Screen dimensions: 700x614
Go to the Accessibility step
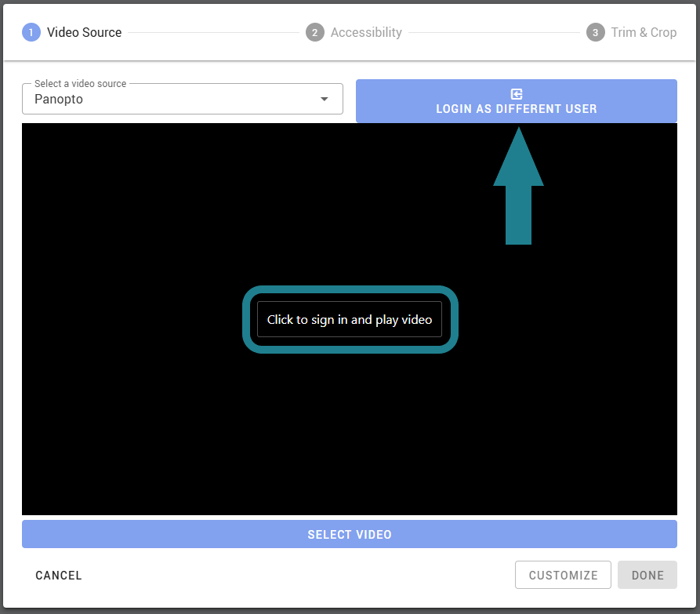[x=354, y=32]
